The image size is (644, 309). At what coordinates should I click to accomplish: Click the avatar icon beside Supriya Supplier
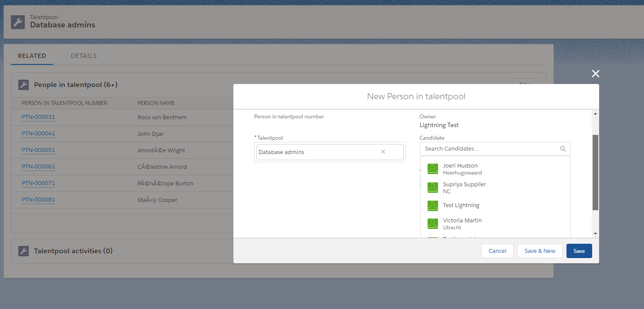433,188
